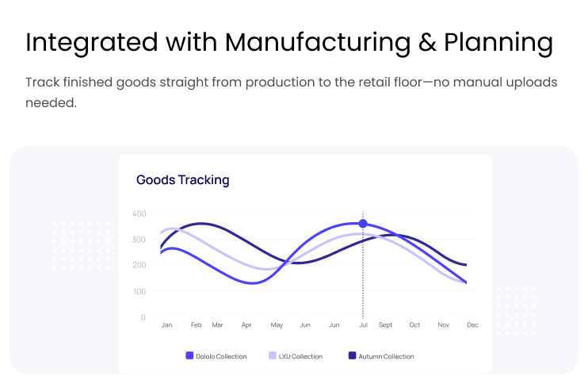Click the Jan label on the x-axis
This screenshot has width=588, height=384.
[x=167, y=325]
